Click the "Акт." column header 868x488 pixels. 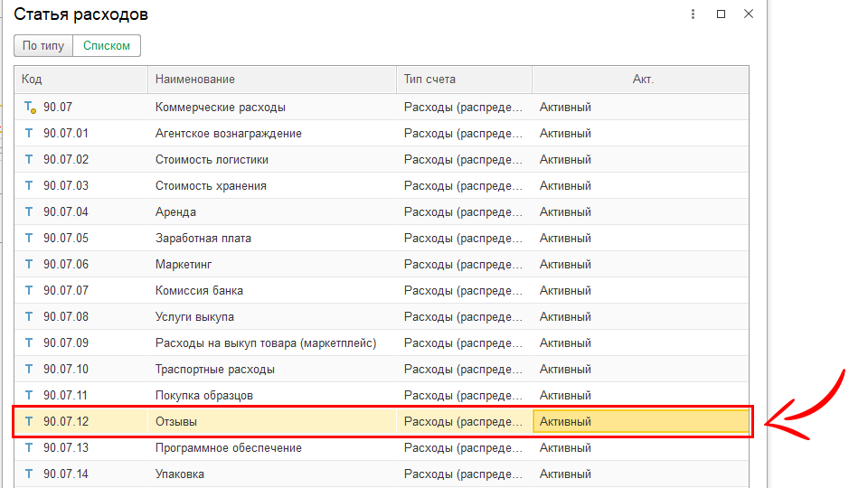pyautogui.click(x=642, y=80)
